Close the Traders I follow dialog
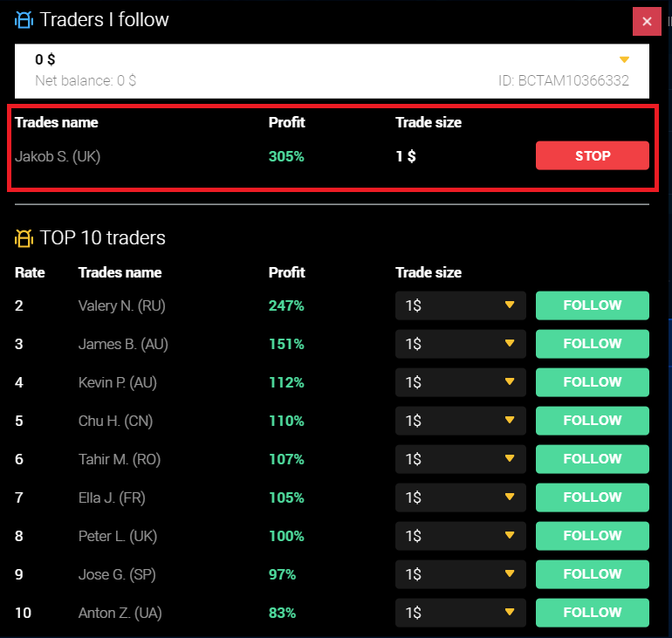 click(x=647, y=22)
